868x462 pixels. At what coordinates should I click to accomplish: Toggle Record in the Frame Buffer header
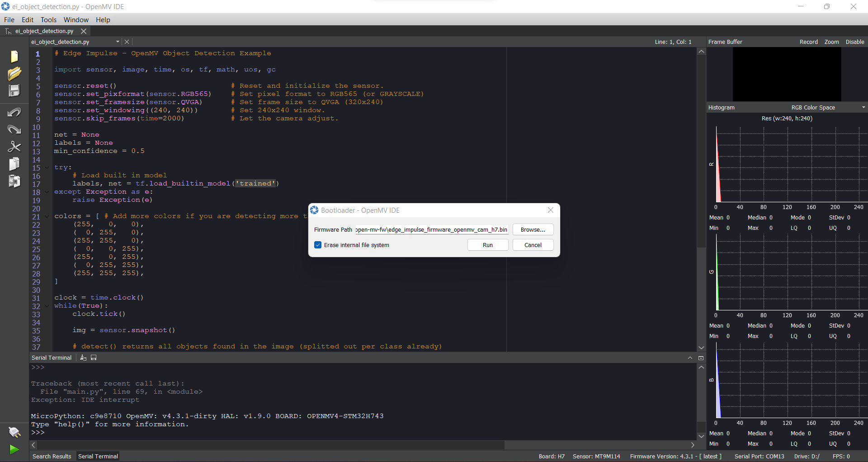tap(808, 42)
